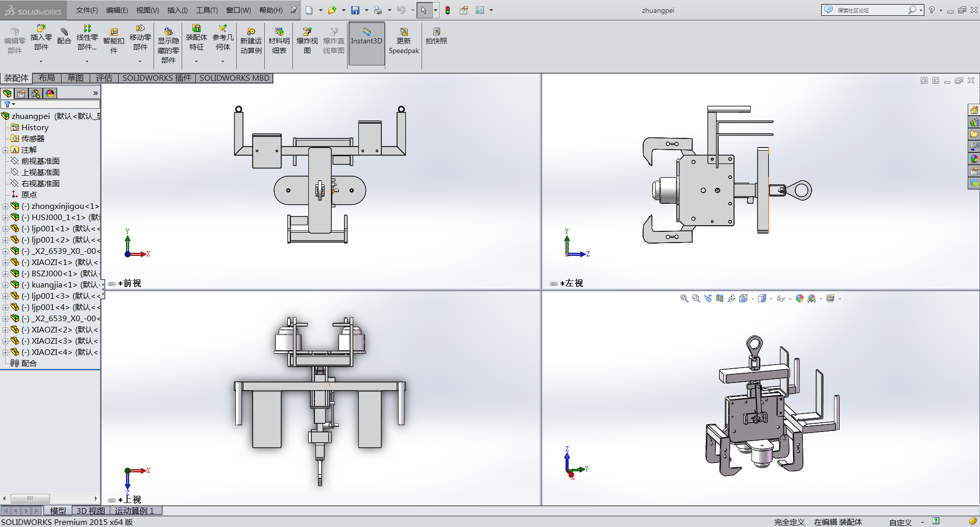980x527 pixels.
Task: Open the Design Library task pane icon
Action: [974, 122]
